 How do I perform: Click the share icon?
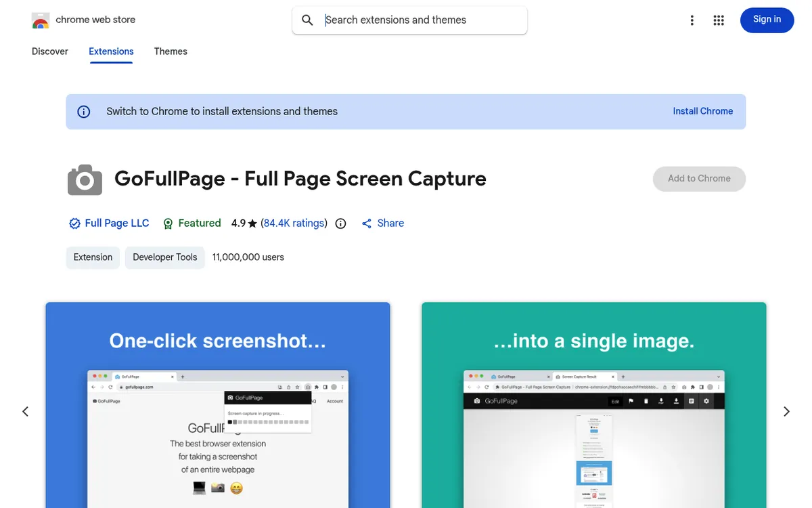tap(366, 224)
